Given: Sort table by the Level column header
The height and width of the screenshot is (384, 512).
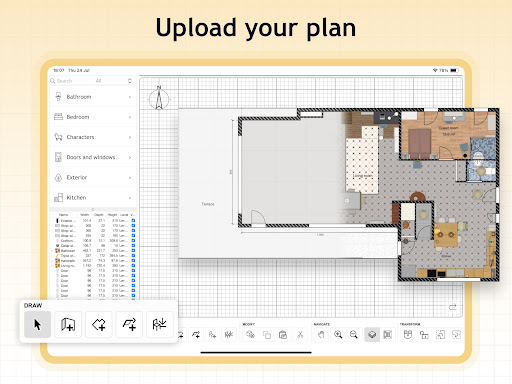Looking at the screenshot, I should point(124,215).
